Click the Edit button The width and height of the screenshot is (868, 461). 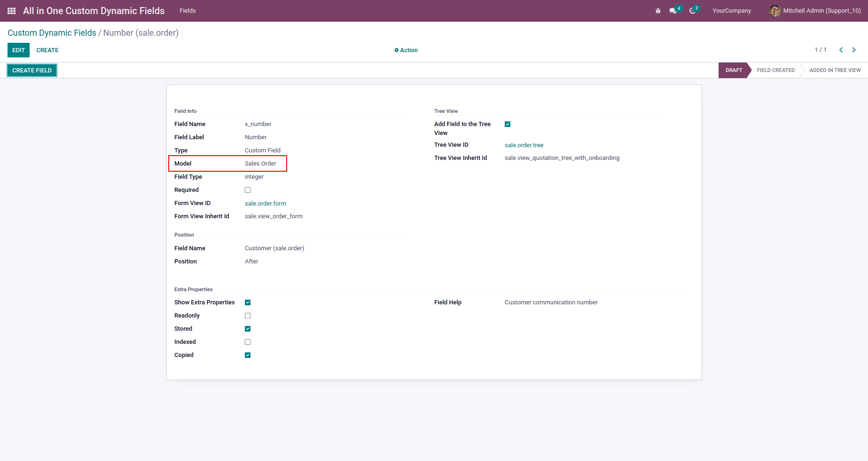coord(18,50)
